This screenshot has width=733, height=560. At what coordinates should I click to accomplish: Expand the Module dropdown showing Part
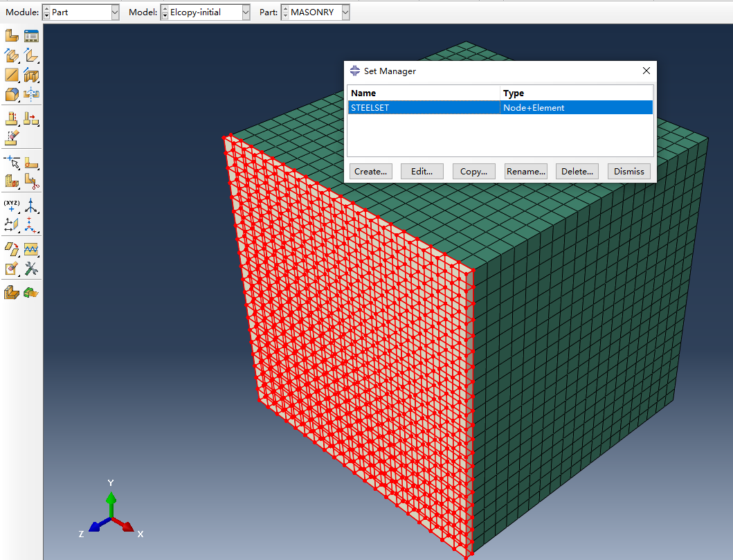(81, 12)
